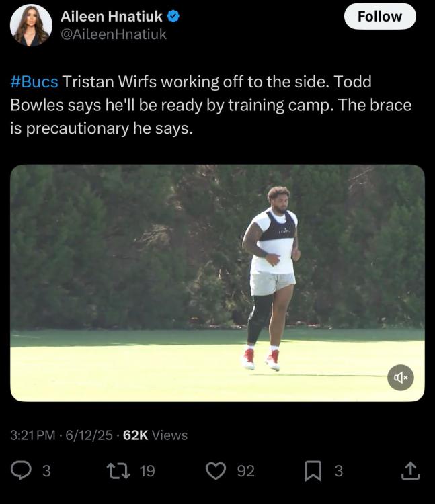435x504 pixels.
Task: Click the @AileenHnatiuk handle
Action: pos(113,34)
